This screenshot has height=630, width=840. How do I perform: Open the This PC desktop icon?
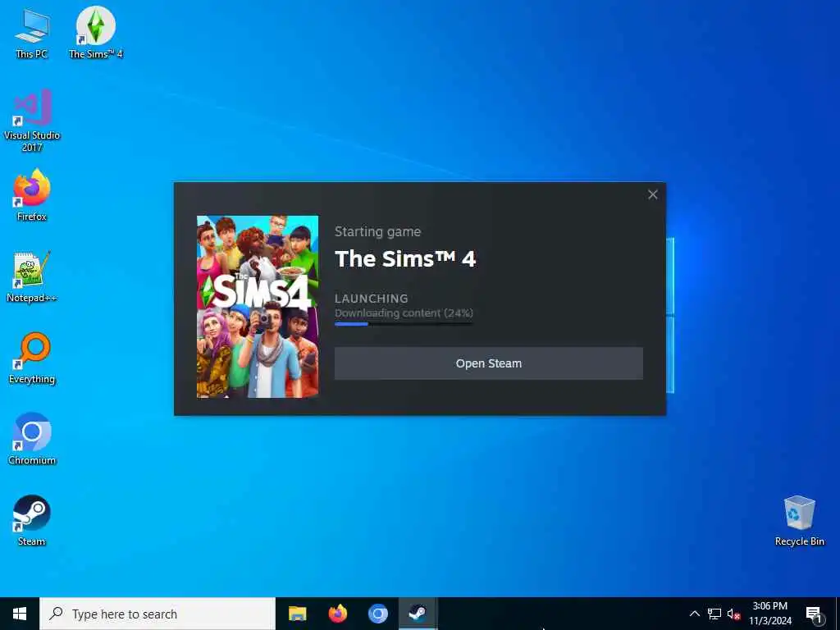[32, 34]
